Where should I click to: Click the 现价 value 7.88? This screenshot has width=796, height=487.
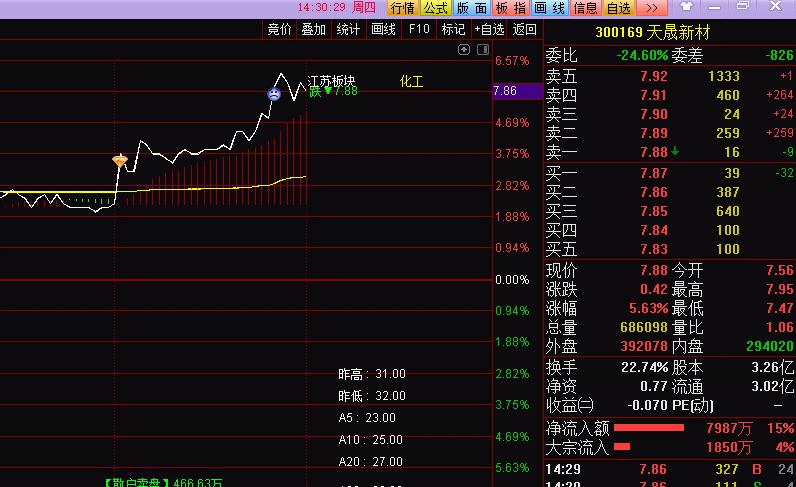(654, 270)
